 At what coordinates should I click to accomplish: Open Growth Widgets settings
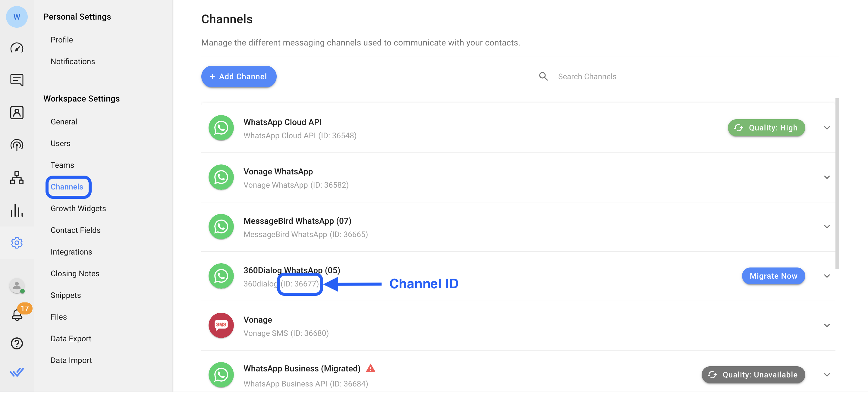[x=78, y=209]
